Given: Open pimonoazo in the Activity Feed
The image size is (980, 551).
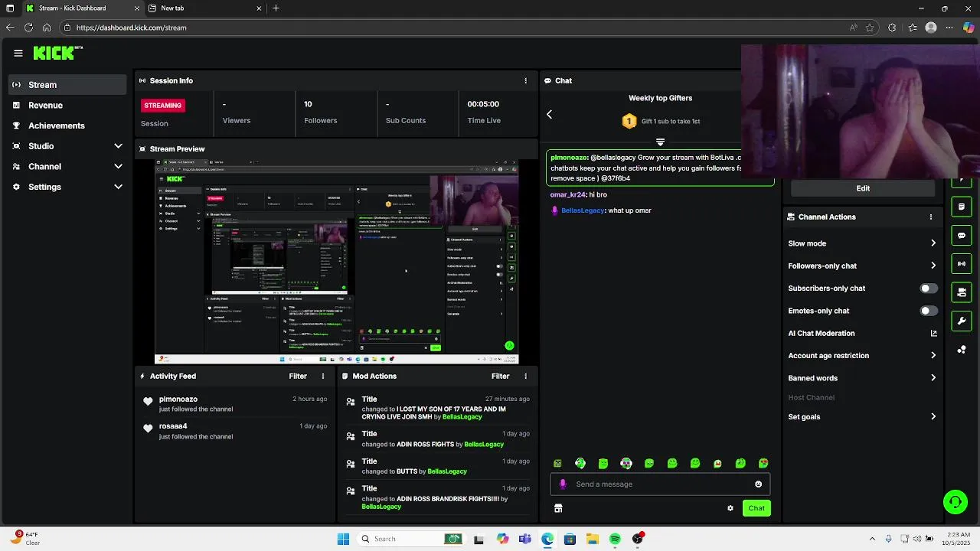Looking at the screenshot, I should [x=178, y=399].
